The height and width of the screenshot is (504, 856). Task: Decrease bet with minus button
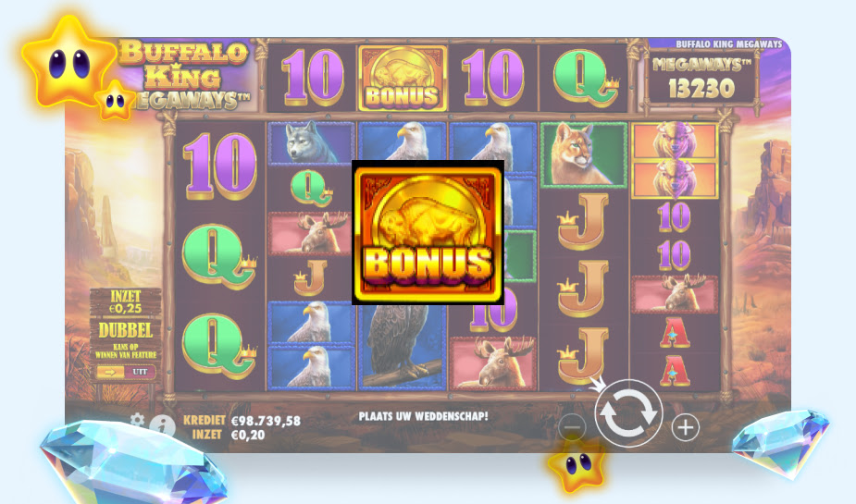tap(572, 427)
